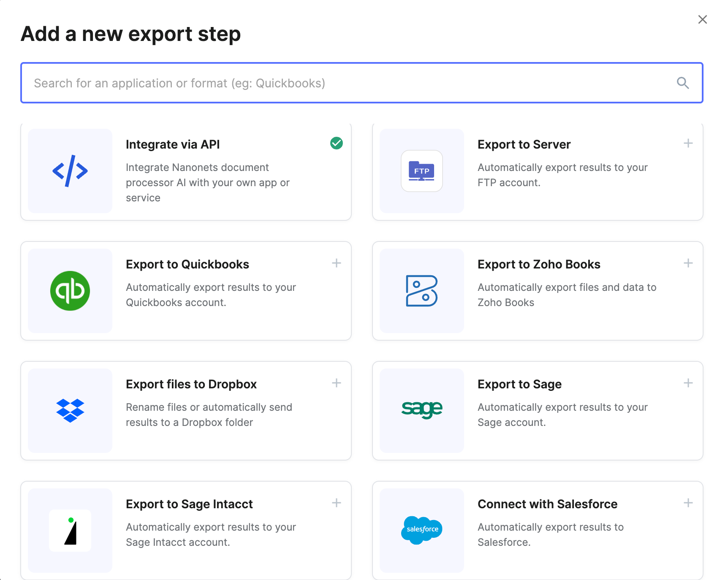Click the Quickbooks logo icon
The width and height of the screenshot is (728, 580).
70,291
